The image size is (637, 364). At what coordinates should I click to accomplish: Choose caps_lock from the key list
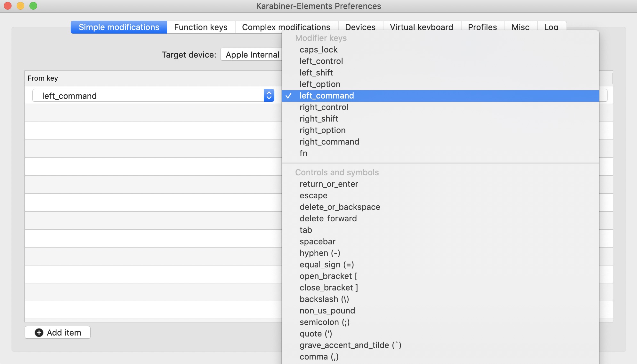[318, 50]
